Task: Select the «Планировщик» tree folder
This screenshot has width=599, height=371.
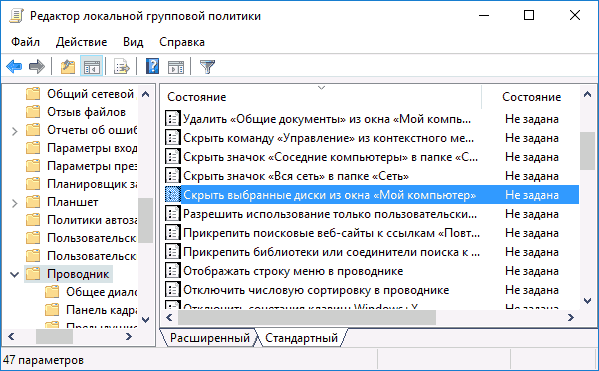Action: 92,184
